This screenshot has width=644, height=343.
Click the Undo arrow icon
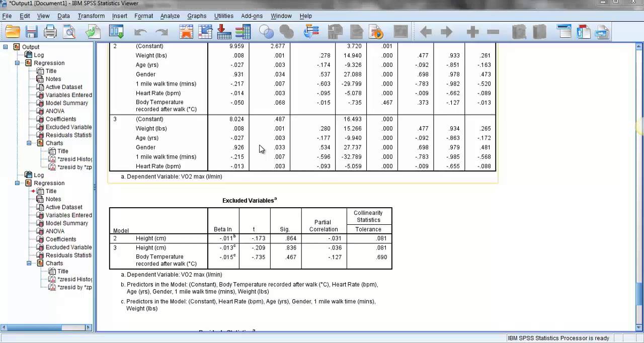(141, 32)
